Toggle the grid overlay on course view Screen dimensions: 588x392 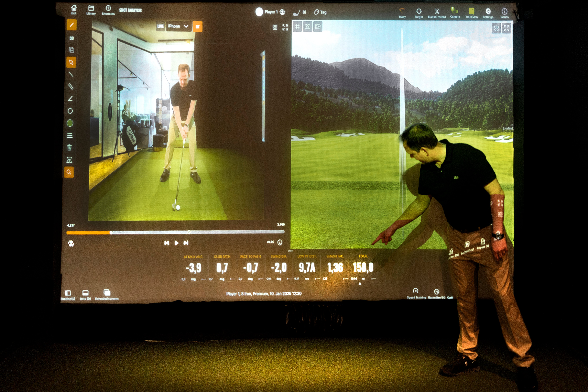tap(297, 27)
